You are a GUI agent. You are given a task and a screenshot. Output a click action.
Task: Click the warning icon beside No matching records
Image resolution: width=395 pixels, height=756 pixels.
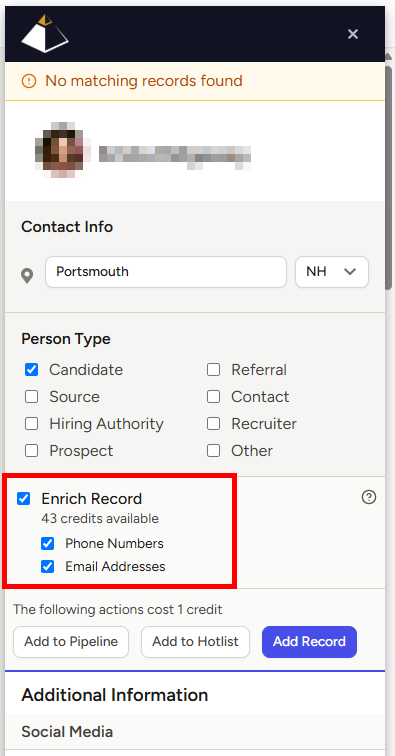coord(29,81)
